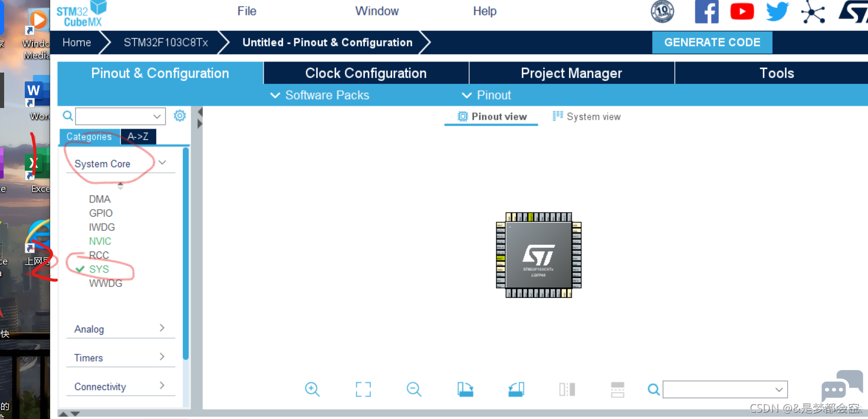Open the settings gear in the category panel
868x419 pixels.
tap(180, 116)
